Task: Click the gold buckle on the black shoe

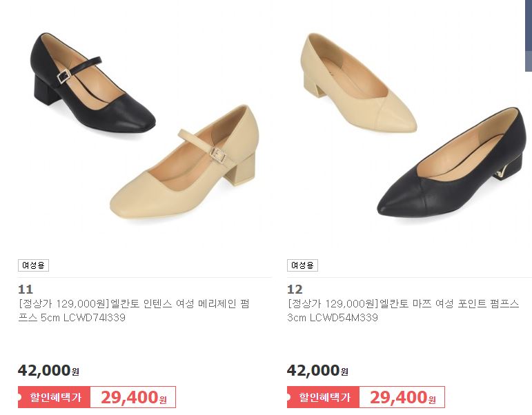Action: coord(63,77)
